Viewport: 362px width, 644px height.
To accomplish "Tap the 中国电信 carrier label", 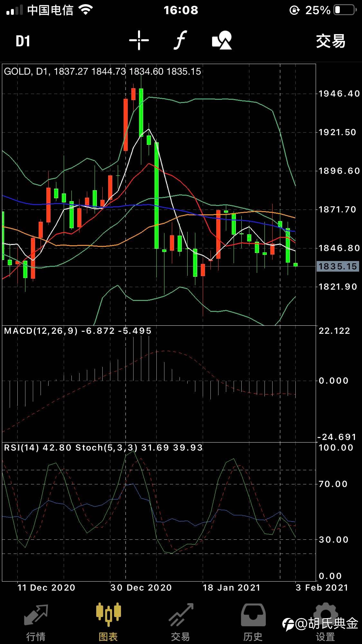I will (51, 10).
